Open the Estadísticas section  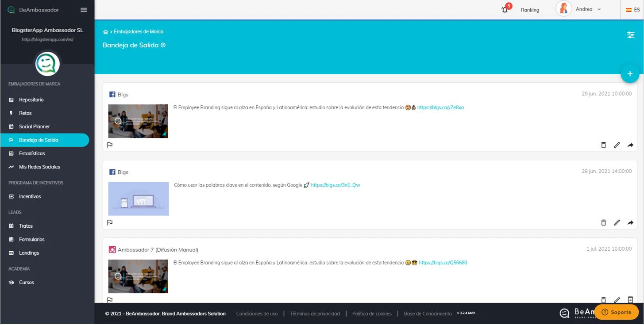(x=33, y=153)
